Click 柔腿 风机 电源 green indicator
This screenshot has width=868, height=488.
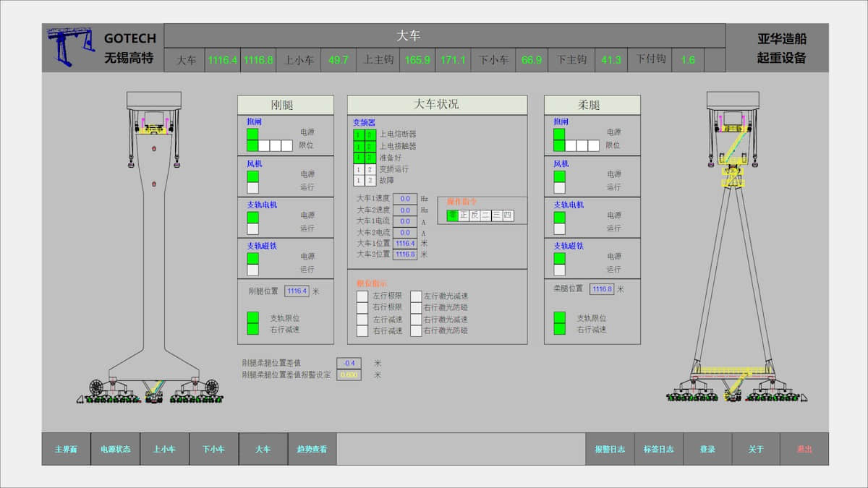coord(559,176)
